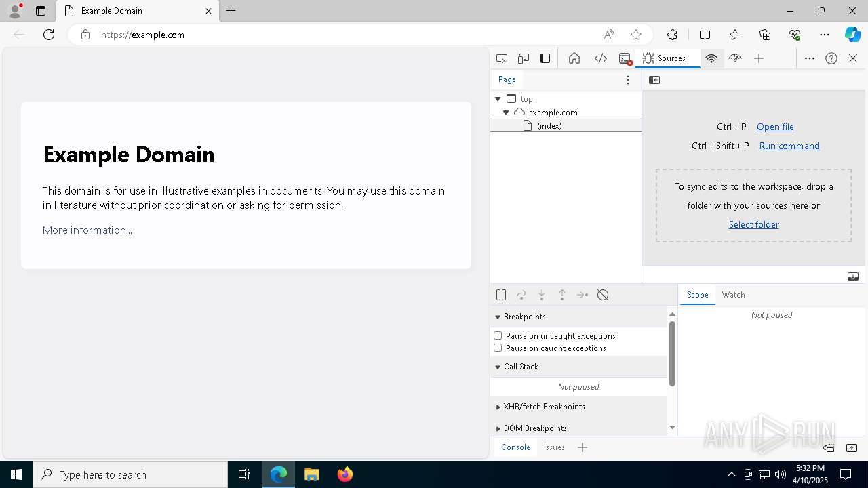This screenshot has width=868, height=488.
Task: Open Edge Settings and more menu
Action: 825,35
